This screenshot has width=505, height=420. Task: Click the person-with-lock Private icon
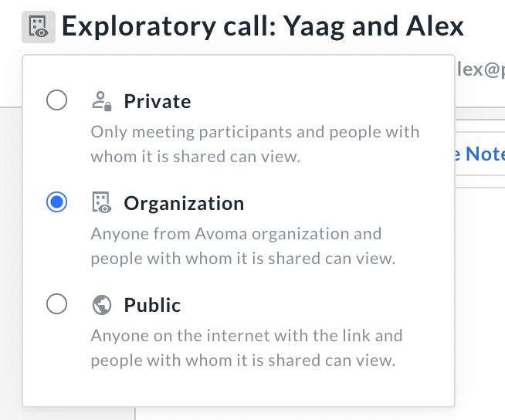pos(102,101)
